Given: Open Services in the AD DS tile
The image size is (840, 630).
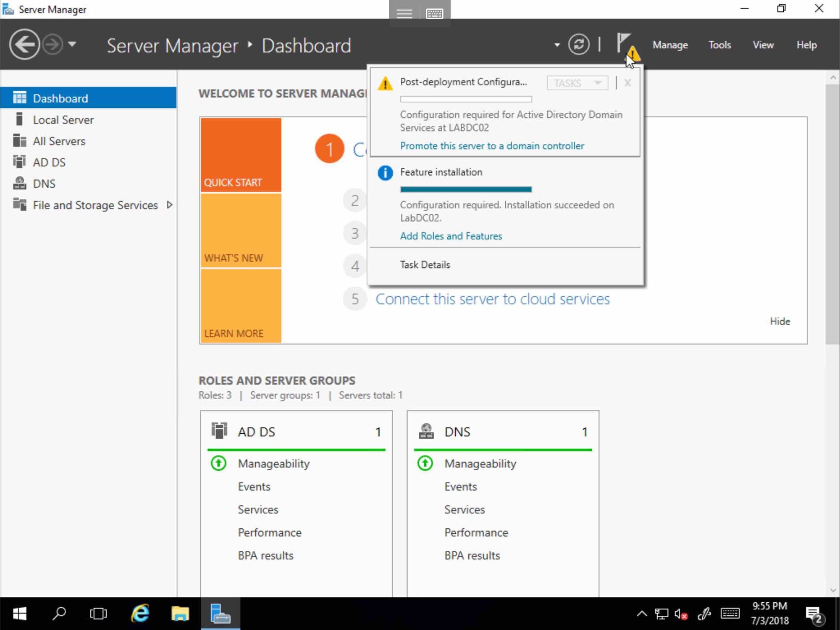Looking at the screenshot, I should (258, 509).
